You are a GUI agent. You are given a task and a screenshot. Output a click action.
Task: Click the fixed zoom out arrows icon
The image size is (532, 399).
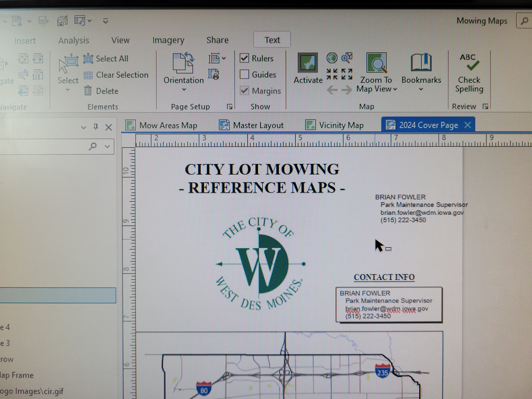point(347,74)
